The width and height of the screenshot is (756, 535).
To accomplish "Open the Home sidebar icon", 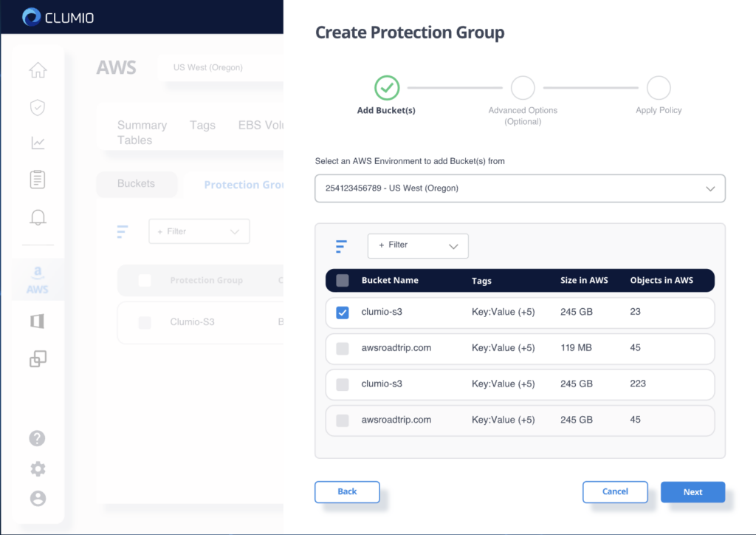I will [x=38, y=70].
